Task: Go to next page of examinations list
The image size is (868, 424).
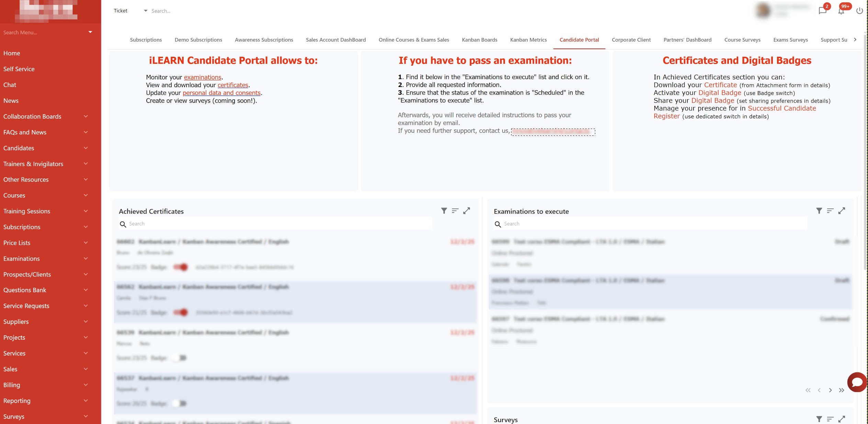Action: (831, 390)
